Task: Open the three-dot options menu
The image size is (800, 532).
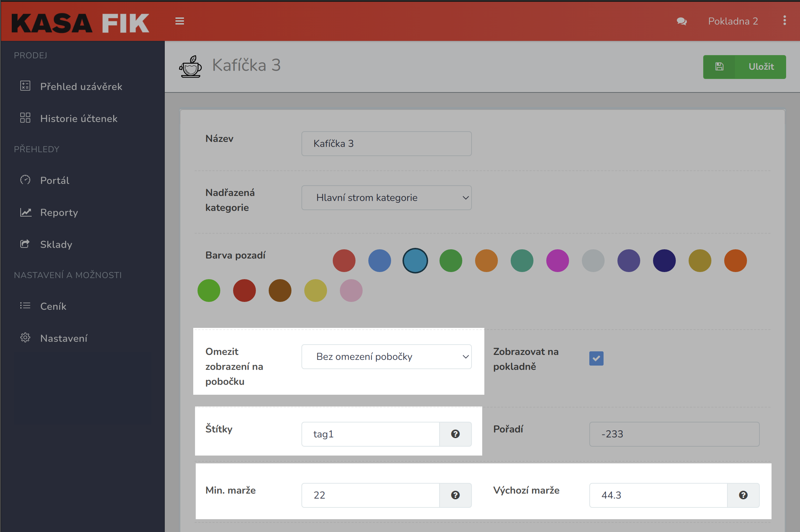Action: tap(784, 21)
